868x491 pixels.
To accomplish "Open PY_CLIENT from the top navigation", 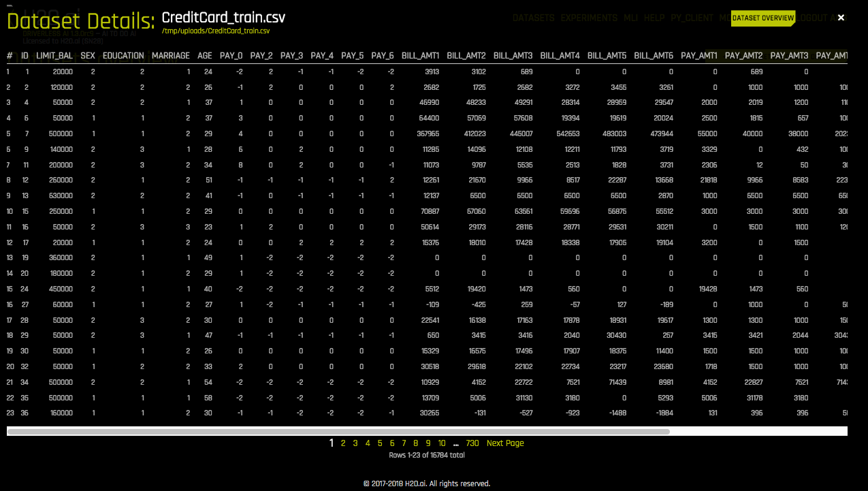I will coord(692,18).
